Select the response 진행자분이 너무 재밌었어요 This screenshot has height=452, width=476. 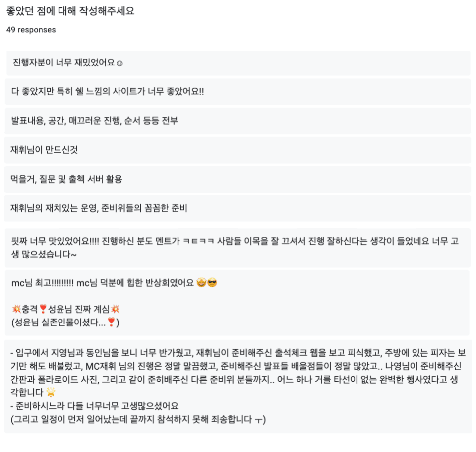point(238,63)
